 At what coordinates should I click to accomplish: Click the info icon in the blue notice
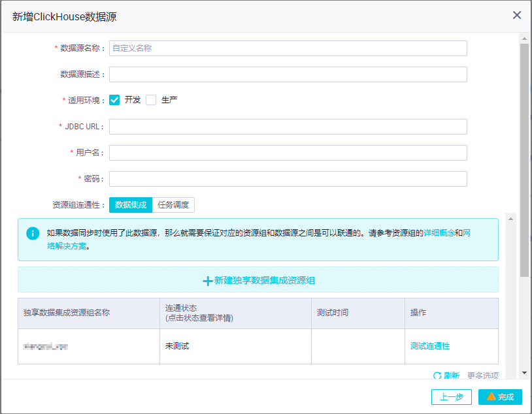click(33, 233)
